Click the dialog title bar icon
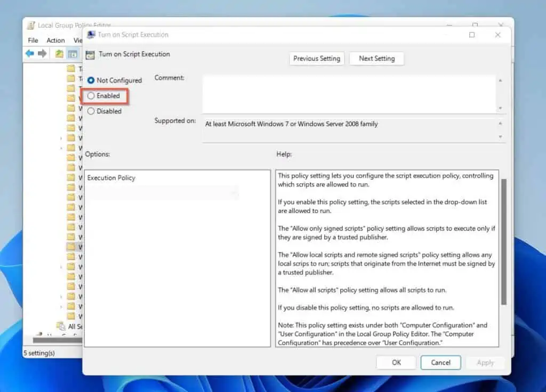Image resolution: width=546 pixels, height=392 pixels. (x=91, y=35)
